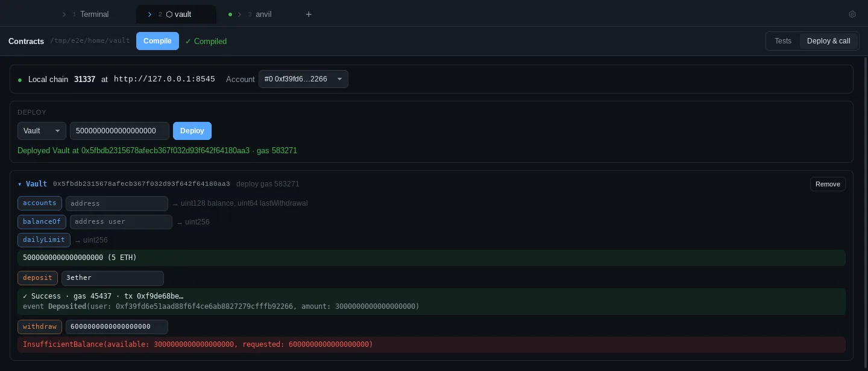Call the withdraw function

coord(40,326)
